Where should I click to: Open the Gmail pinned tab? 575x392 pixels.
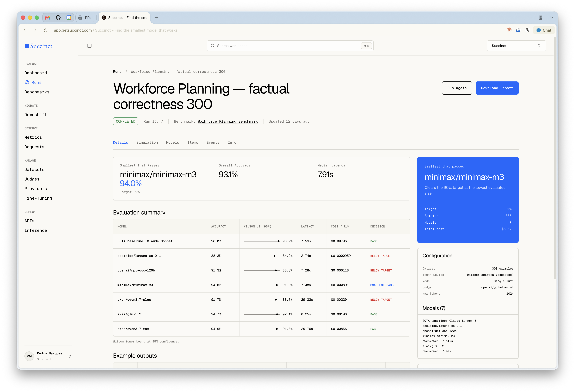(48, 18)
